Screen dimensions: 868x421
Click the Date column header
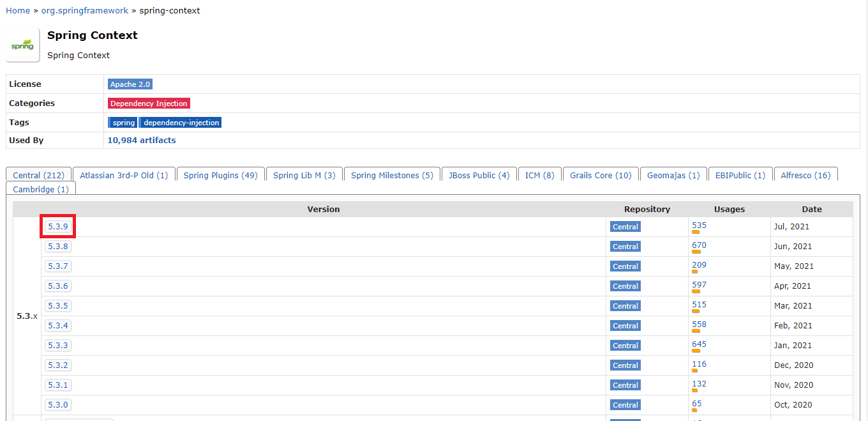(x=812, y=210)
